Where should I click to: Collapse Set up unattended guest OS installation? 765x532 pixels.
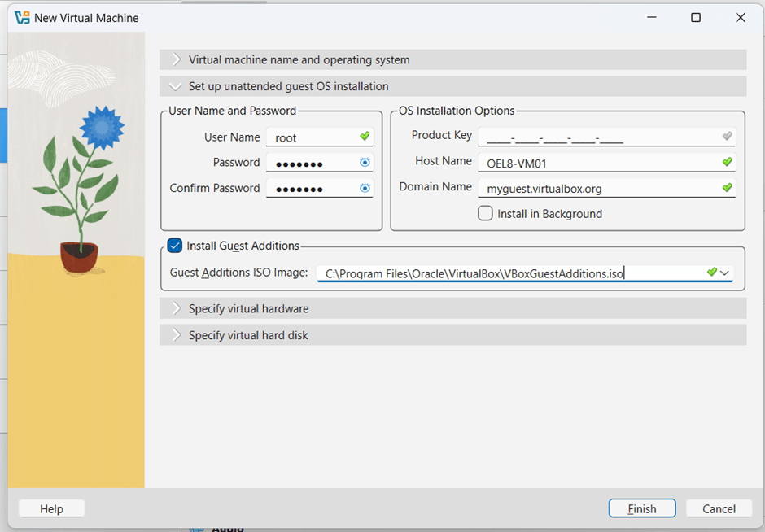[288, 86]
